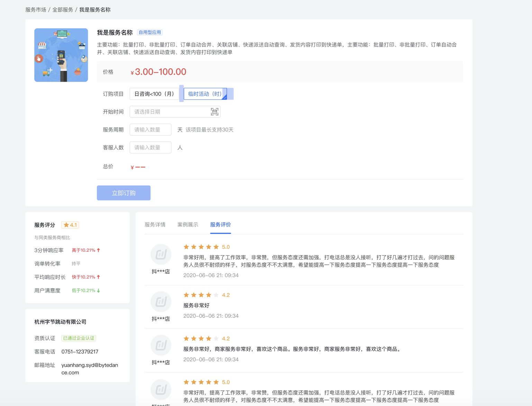
Task: Click the avatar of the first reviewer
Action: [x=161, y=255]
